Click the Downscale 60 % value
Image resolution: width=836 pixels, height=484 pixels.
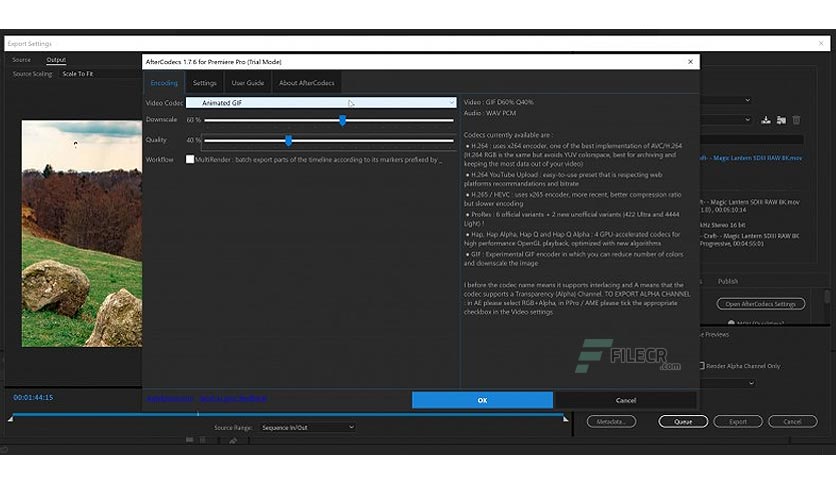(194, 120)
